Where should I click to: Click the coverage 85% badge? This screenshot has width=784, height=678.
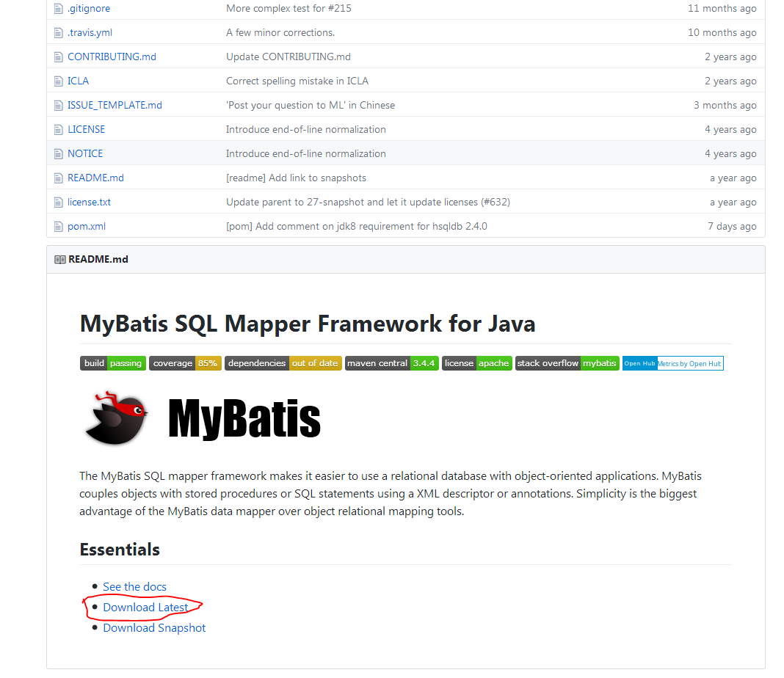click(185, 363)
